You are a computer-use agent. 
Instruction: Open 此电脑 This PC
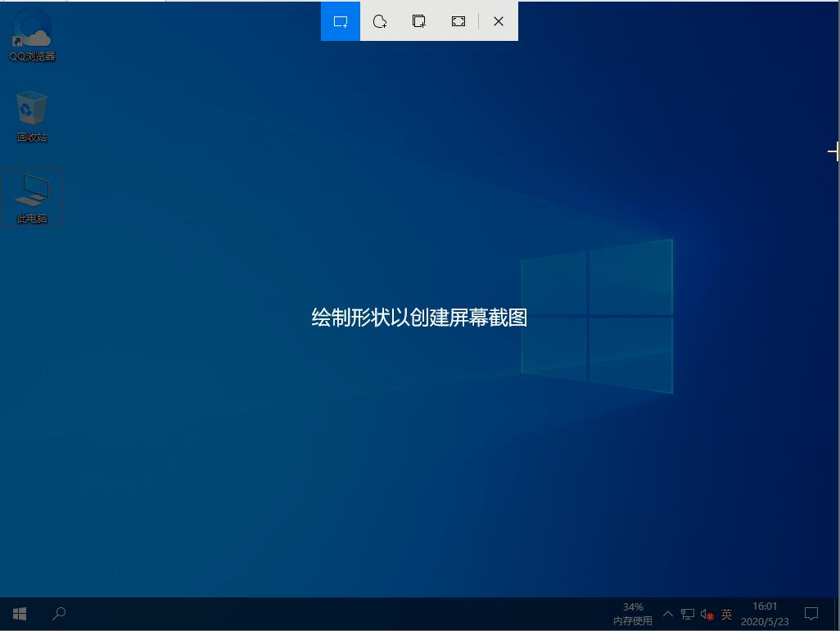click(32, 195)
